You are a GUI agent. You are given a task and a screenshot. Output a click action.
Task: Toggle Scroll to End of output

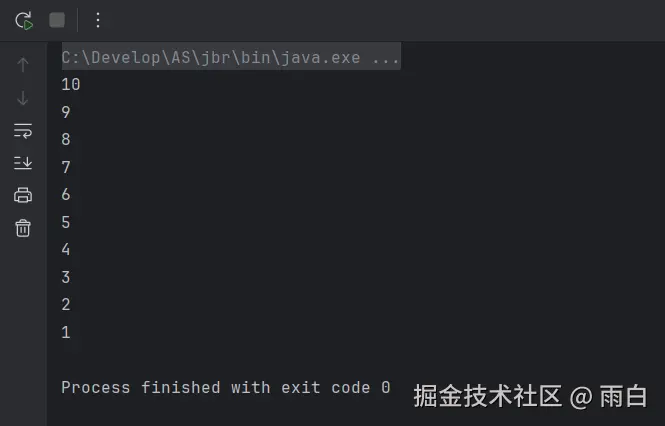23,163
